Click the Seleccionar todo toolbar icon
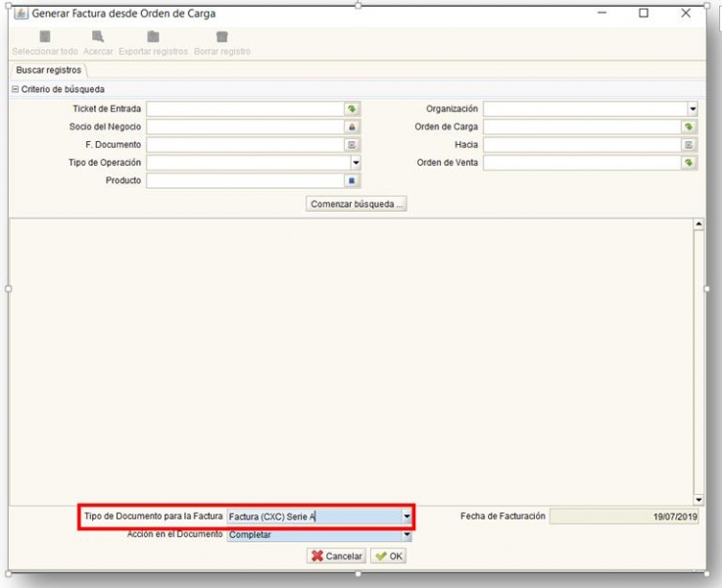Image resolution: width=722 pixels, height=588 pixels. 44,37
